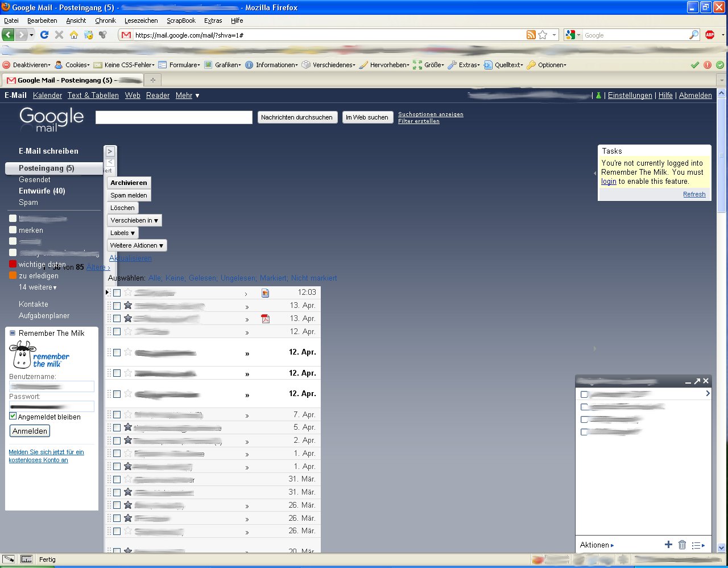Click E-Mail schreiben to compose
728x568 pixels.
point(48,151)
